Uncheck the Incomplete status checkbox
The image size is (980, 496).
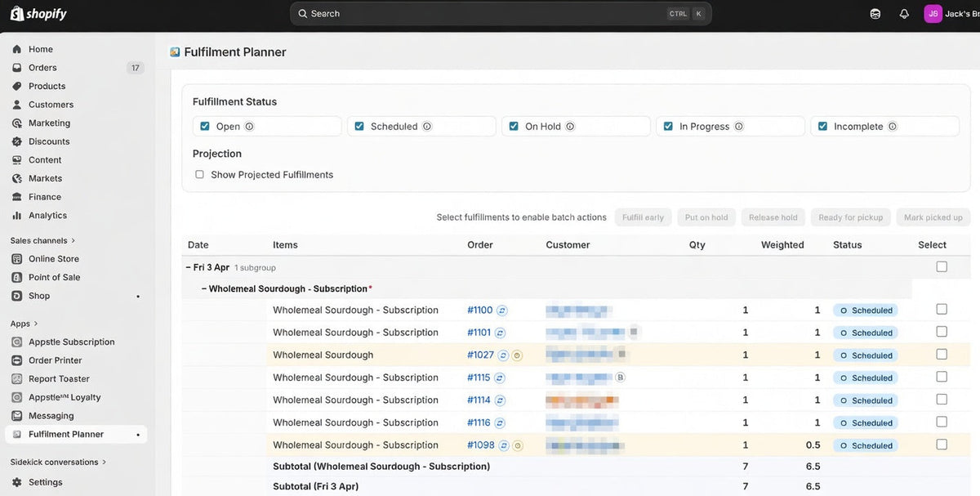pos(822,127)
